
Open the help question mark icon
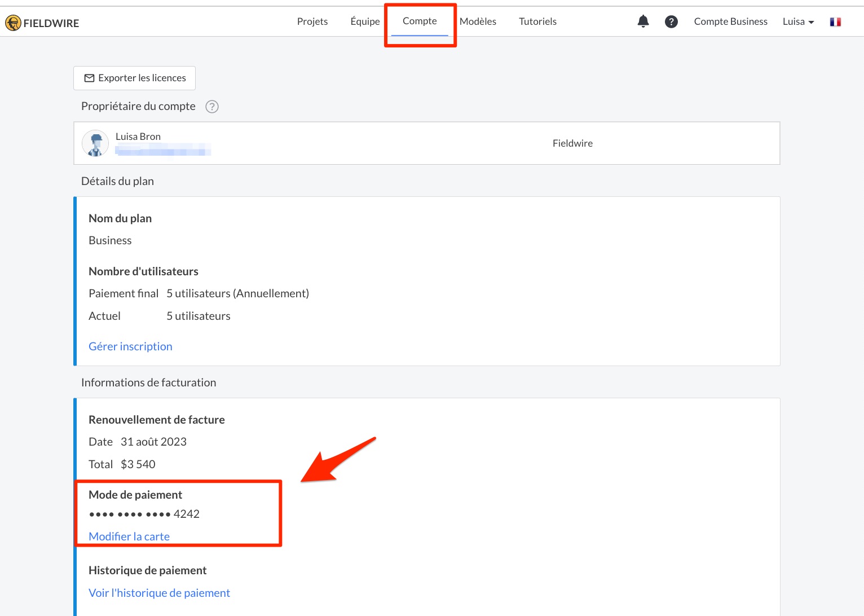671,21
